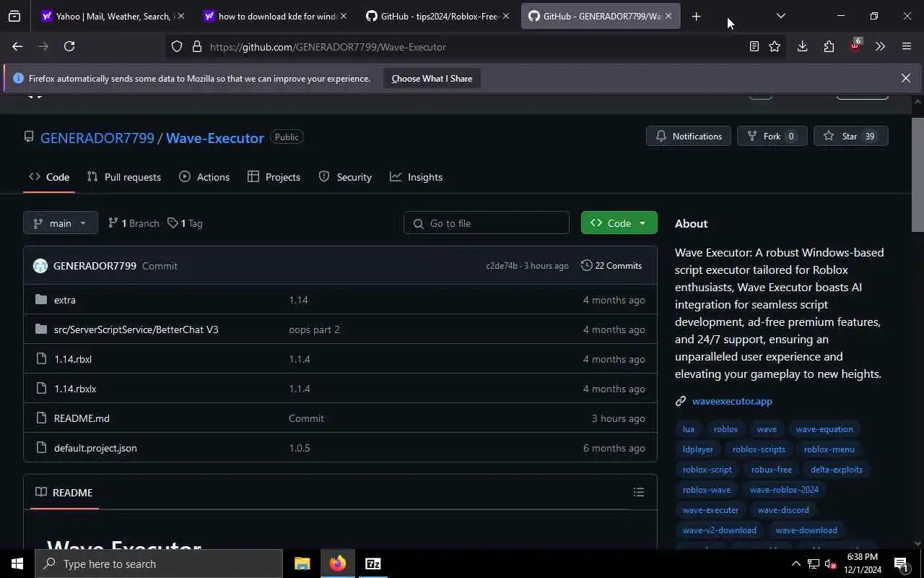
Task: Show more toolbar tools chevron
Action: pyautogui.click(x=880, y=46)
